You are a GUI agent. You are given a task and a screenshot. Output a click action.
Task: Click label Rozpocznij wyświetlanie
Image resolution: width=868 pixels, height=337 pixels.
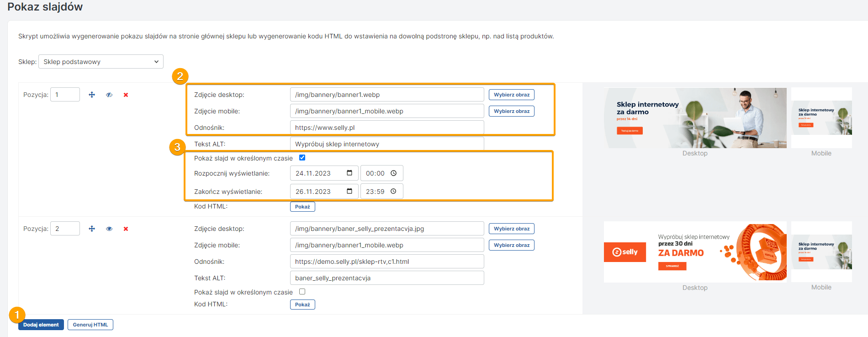232,173
